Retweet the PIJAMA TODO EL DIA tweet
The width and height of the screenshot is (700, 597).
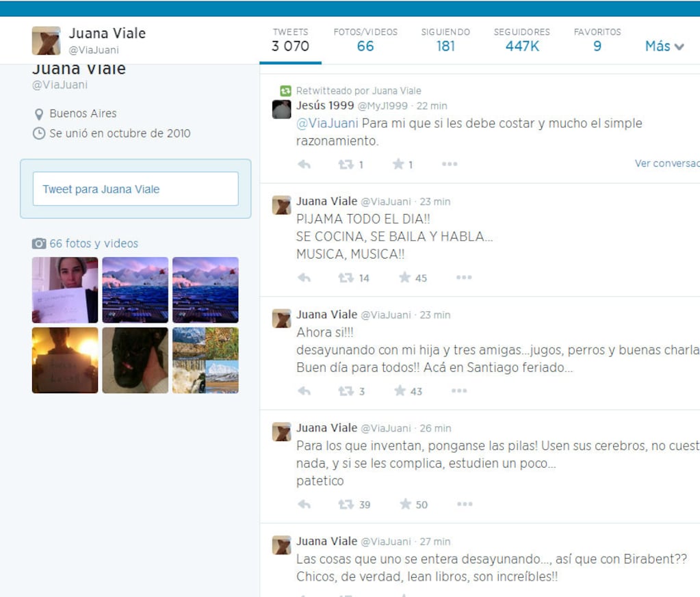coord(346,278)
